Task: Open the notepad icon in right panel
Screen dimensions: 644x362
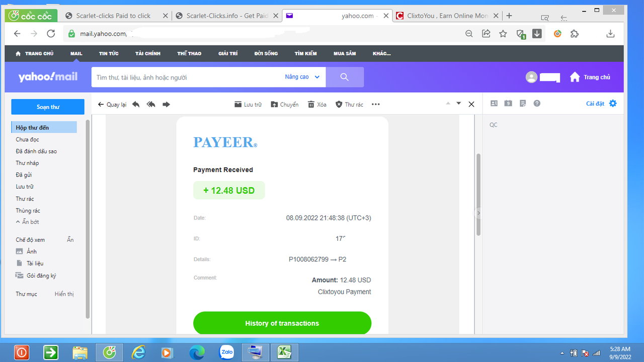Action: pyautogui.click(x=523, y=103)
